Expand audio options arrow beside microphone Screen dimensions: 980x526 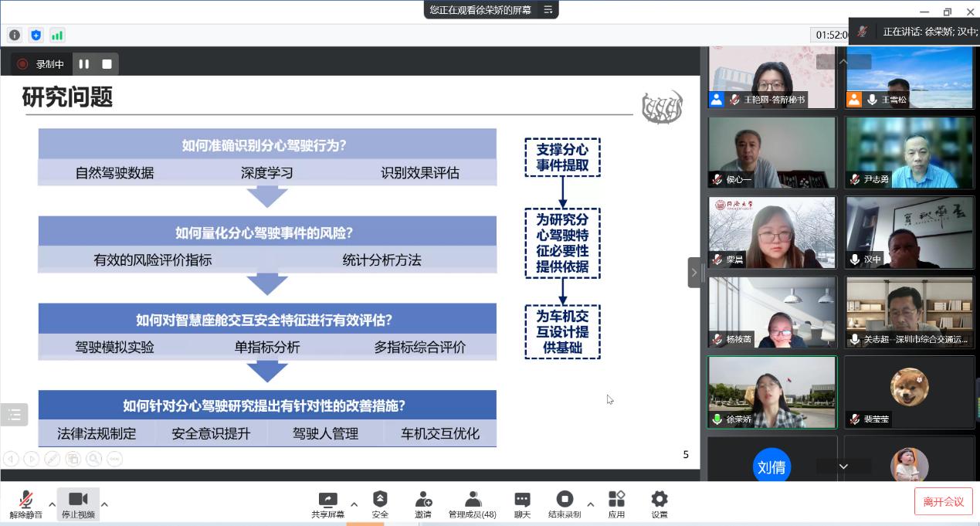click(52, 505)
